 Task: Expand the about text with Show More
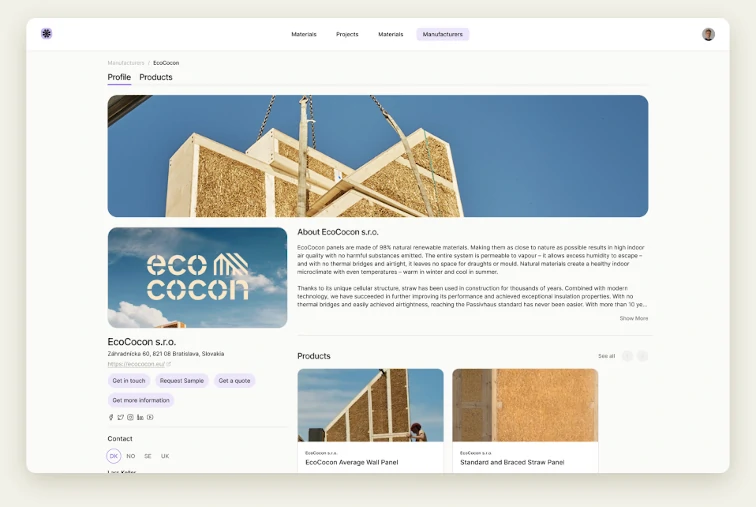click(634, 319)
